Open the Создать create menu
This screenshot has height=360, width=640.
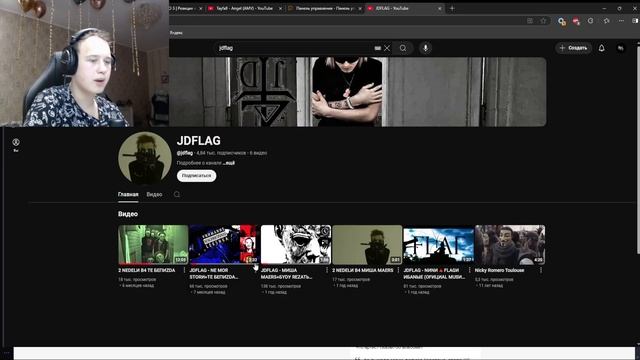(573, 48)
